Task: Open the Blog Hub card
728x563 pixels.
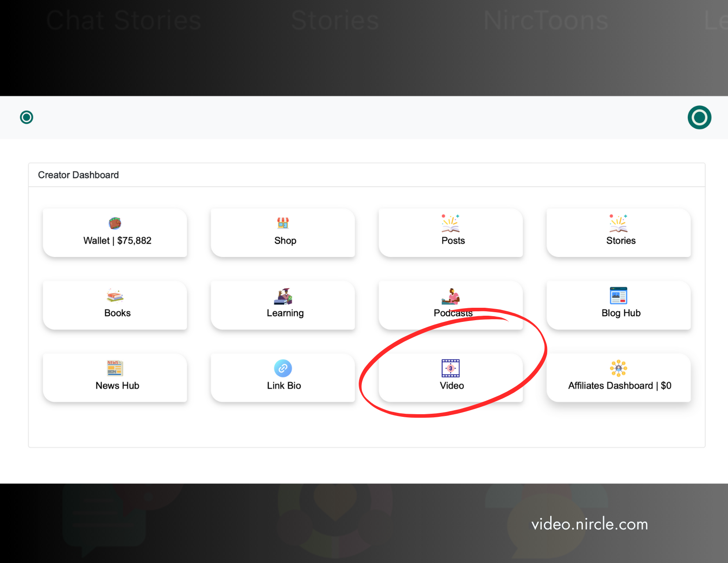Action: pos(618,305)
